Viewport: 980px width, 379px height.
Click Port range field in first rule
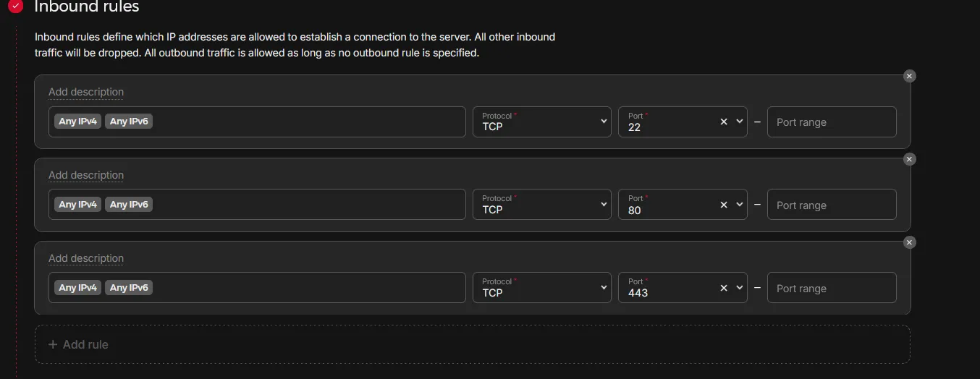(x=831, y=122)
